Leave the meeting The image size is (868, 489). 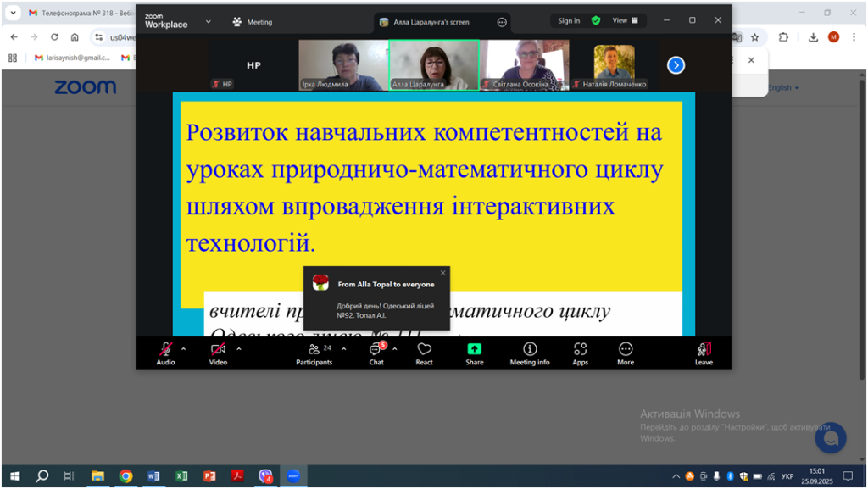point(704,353)
